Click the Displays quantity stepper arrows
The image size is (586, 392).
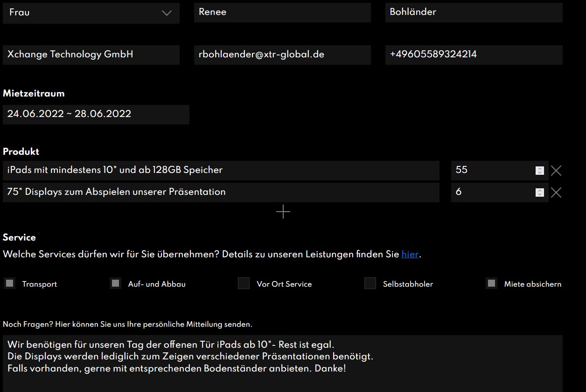[539, 193]
